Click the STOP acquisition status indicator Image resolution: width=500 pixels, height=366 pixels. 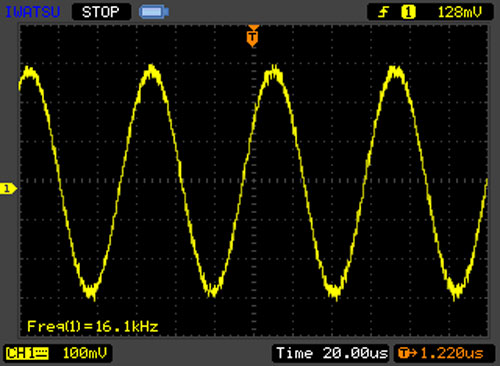coord(101,12)
